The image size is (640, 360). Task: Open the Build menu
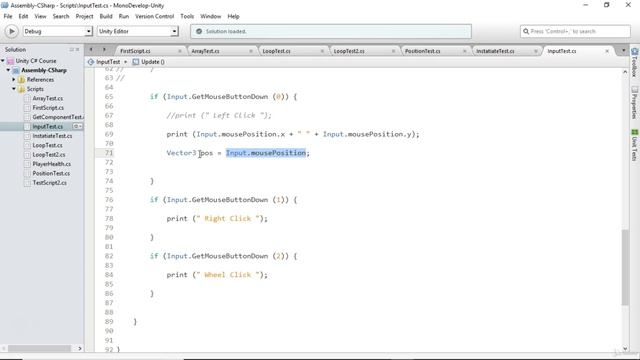point(106,16)
